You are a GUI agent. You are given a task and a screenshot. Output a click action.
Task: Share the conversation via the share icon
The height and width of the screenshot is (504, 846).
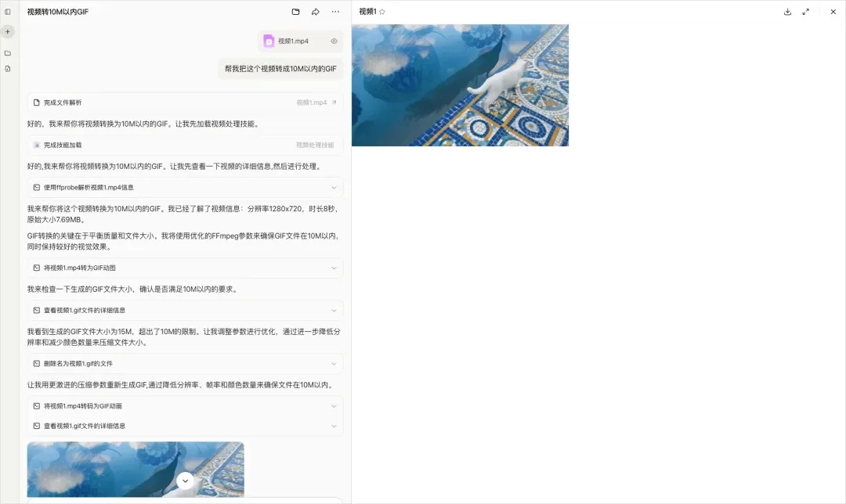pos(313,12)
